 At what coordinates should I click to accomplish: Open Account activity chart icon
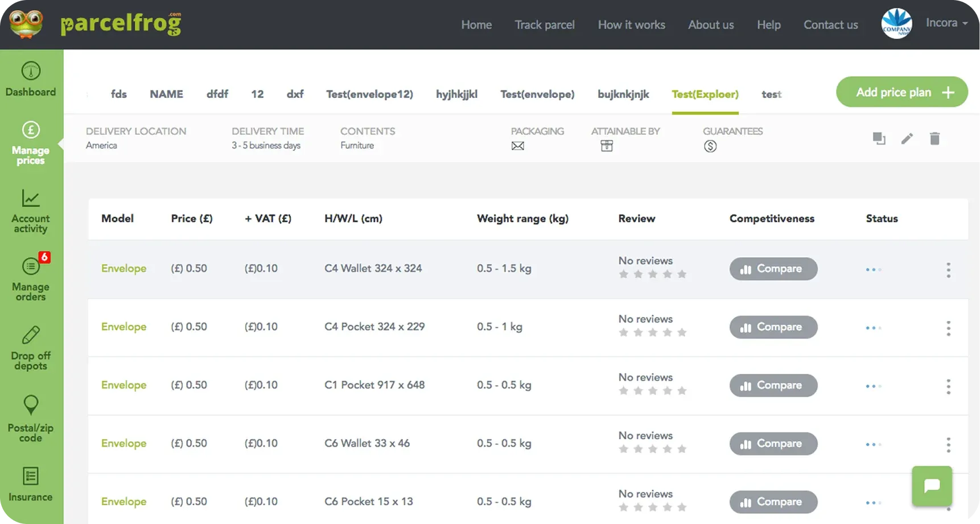click(x=31, y=199)
